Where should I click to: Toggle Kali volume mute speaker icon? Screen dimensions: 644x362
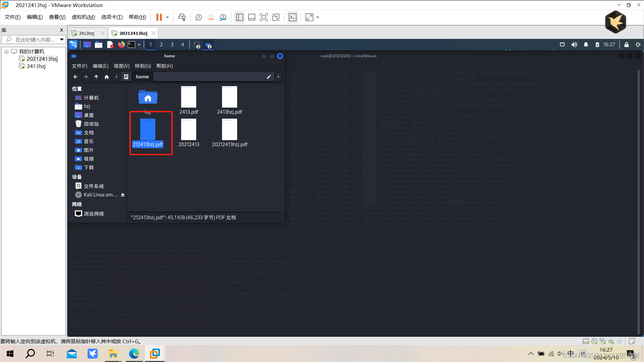point(574,45)
